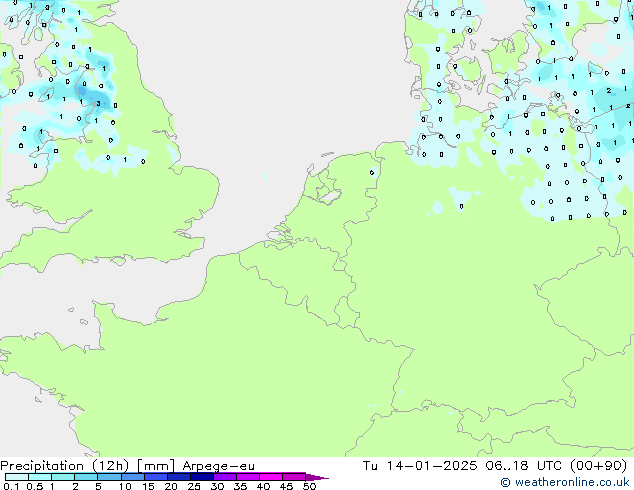Click the 'Tu 14-01-2025' date text
634x490 pixels.
(x=420, y=465)
